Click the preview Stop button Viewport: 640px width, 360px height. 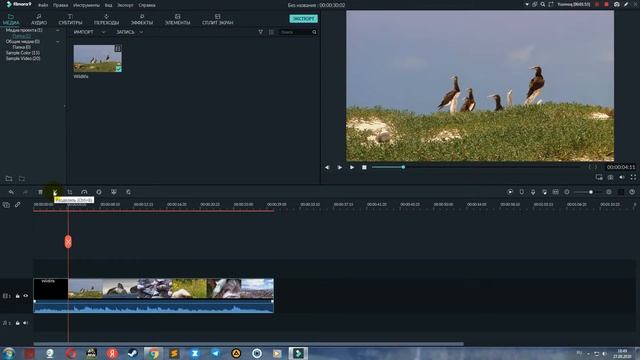pyautogui.click(x=364, y=167)
